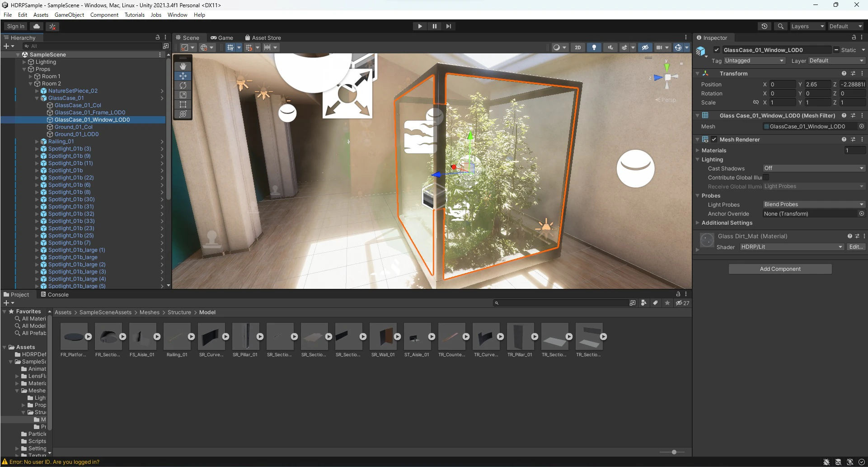Select the Move tool in Scene toolbar

point(183,76)
